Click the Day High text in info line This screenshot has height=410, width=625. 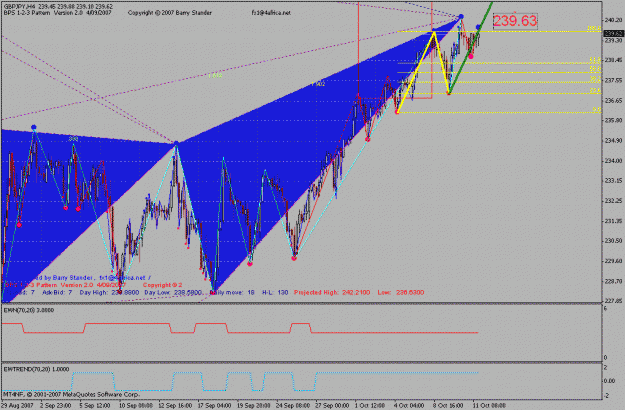click(x=109, y=292)
